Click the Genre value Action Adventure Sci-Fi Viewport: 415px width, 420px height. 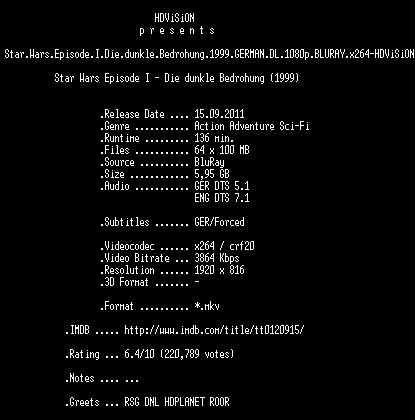(252, 126)
